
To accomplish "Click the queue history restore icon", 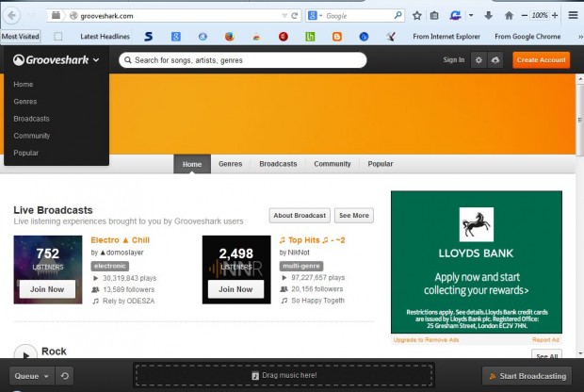I will click(65, 376).
